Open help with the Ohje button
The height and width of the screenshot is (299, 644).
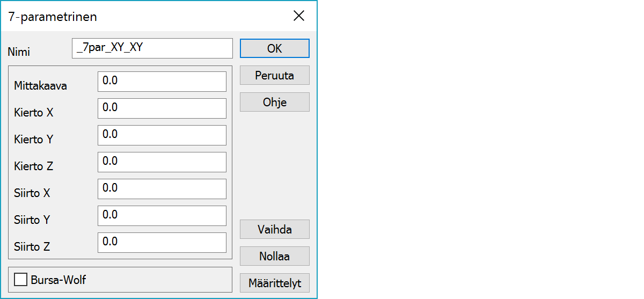click(x=274, y=102)
